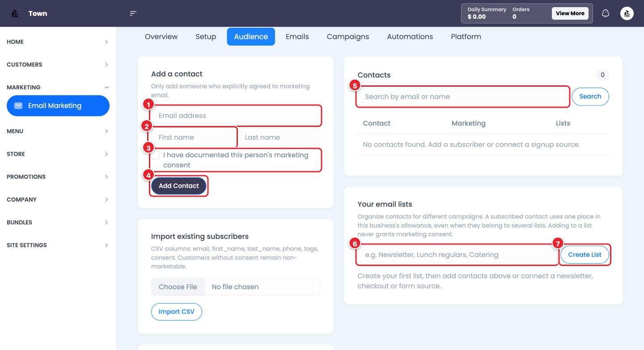The width and height of the screenshot is (644, 350).
Task: Open the Automations tab
Action: (410, 37)
